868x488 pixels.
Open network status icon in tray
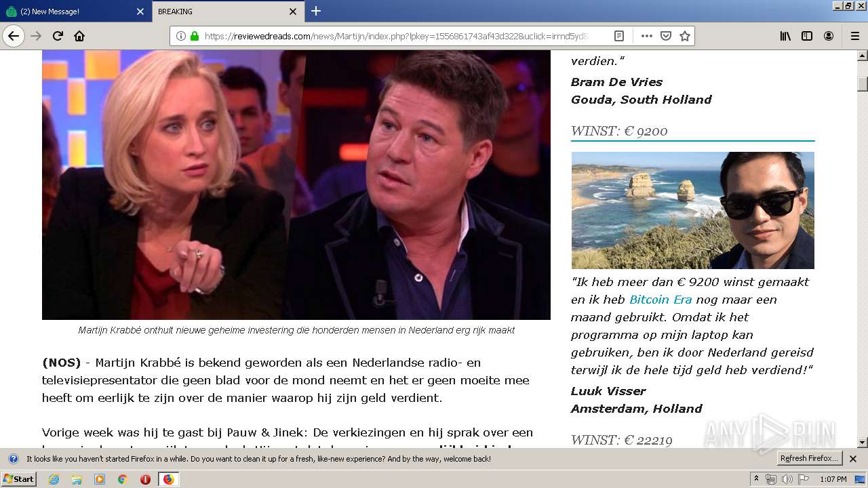[x=771, y=479]
